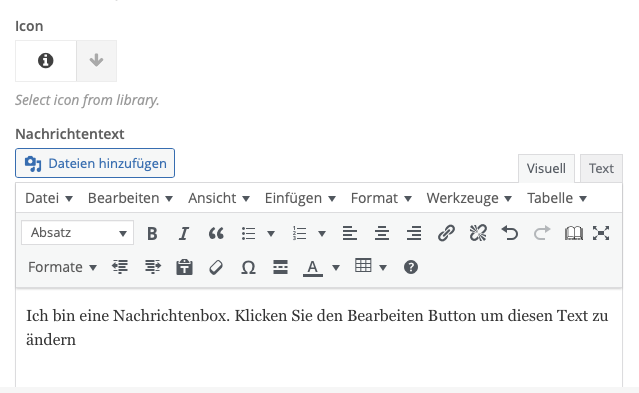Remove link with the unlink icon
Viewport: 639px width, 393px height.
478,233
